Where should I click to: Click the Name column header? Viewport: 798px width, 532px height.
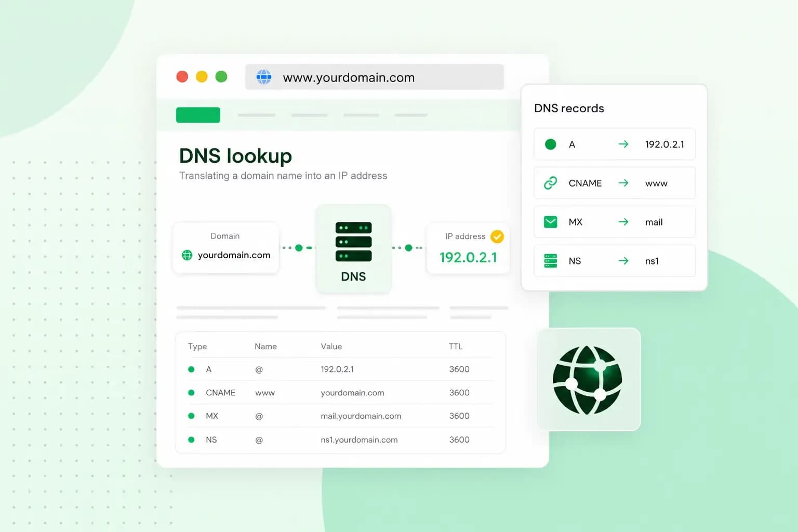pos(265,347)
